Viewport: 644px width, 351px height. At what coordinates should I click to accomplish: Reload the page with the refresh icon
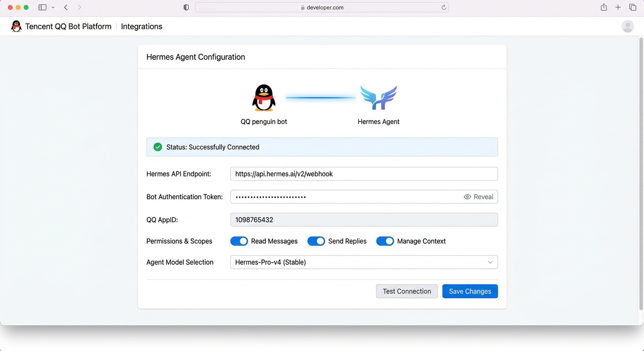click(x=444, y=7)
